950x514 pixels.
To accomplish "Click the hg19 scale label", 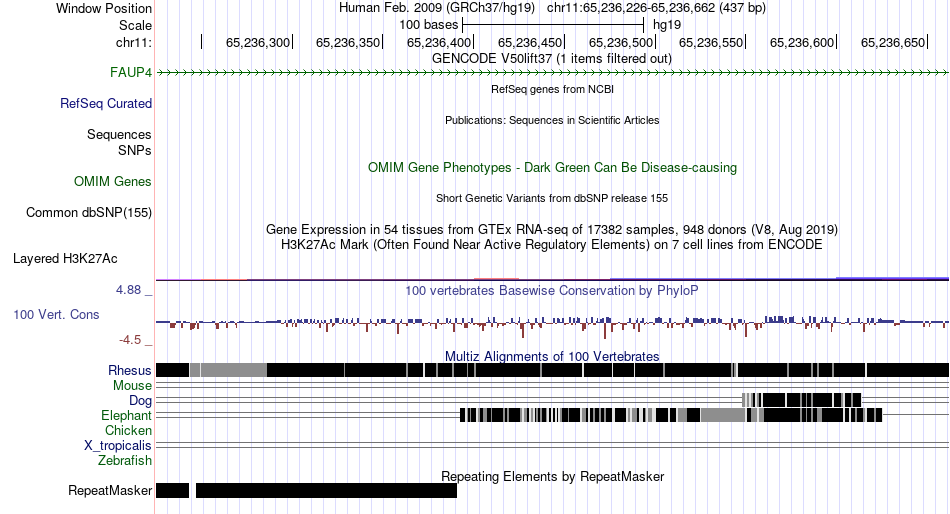I will coord(666,25).
